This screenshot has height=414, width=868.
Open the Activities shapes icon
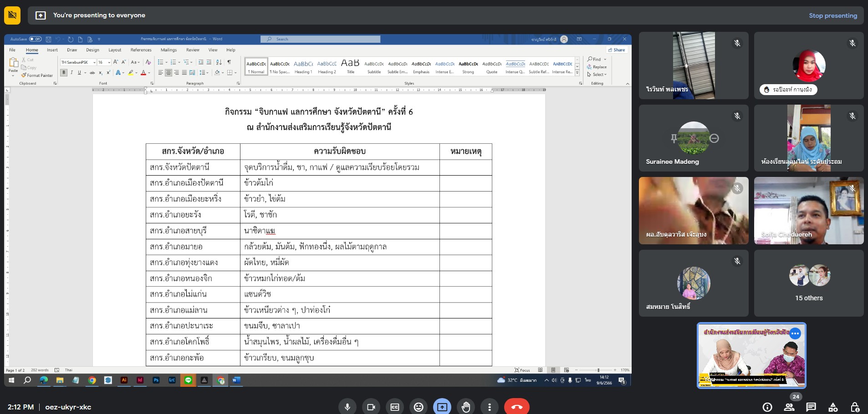click(x=833, y=407)
